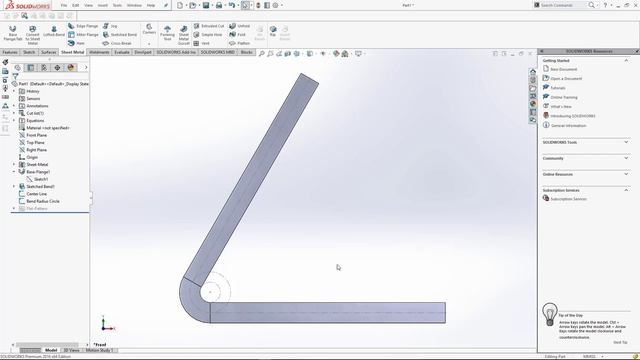This screenshot has height=360, width=640.
Task: Open the DisplayManager color ball tab
Action: pyautogui.click(x=71, y=67)
